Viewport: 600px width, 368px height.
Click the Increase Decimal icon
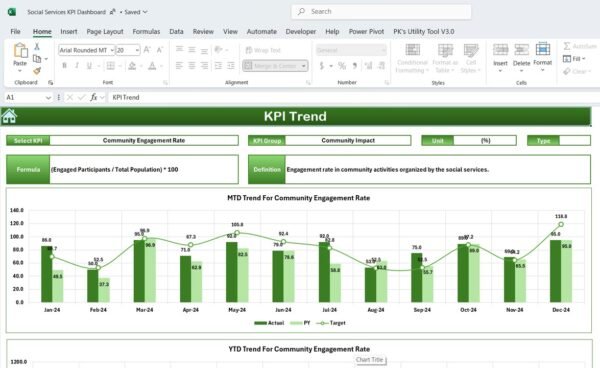(368, 66)
